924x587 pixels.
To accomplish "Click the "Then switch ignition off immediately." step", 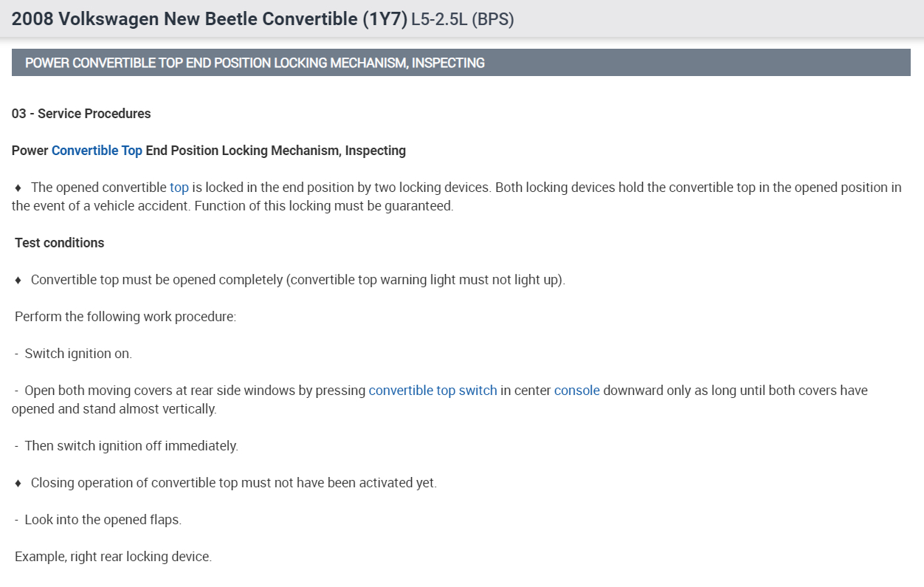I will [x=131, y=446].
